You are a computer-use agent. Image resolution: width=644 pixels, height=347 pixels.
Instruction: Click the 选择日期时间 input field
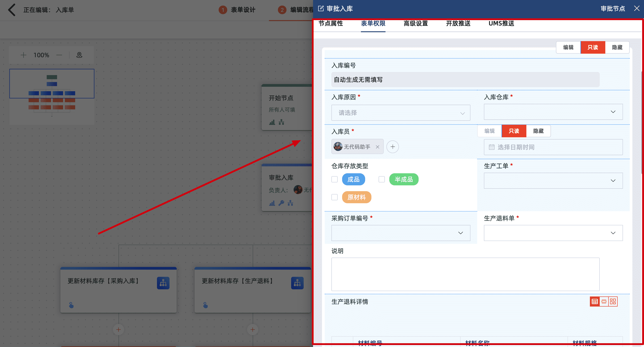pos(553,147)
